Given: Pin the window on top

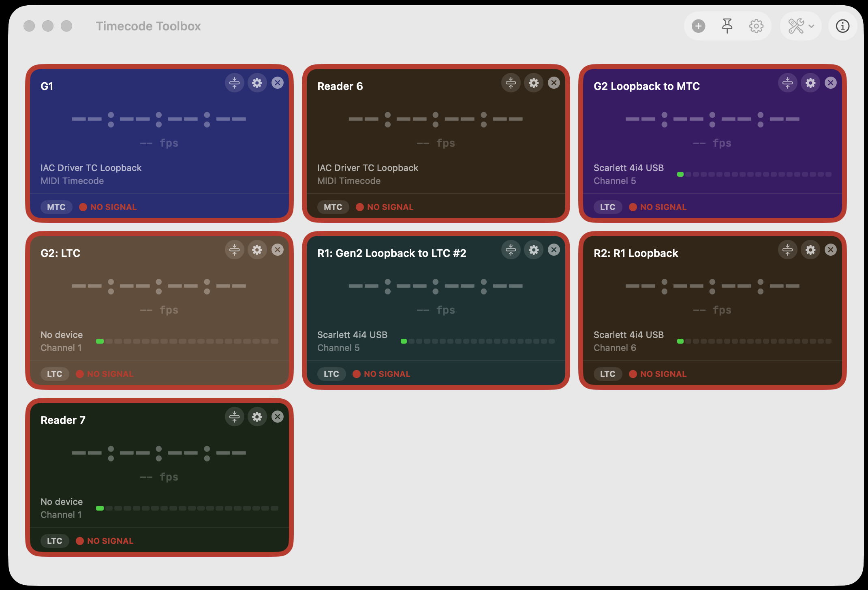Looking at the screenshot, I should point(727,26).
